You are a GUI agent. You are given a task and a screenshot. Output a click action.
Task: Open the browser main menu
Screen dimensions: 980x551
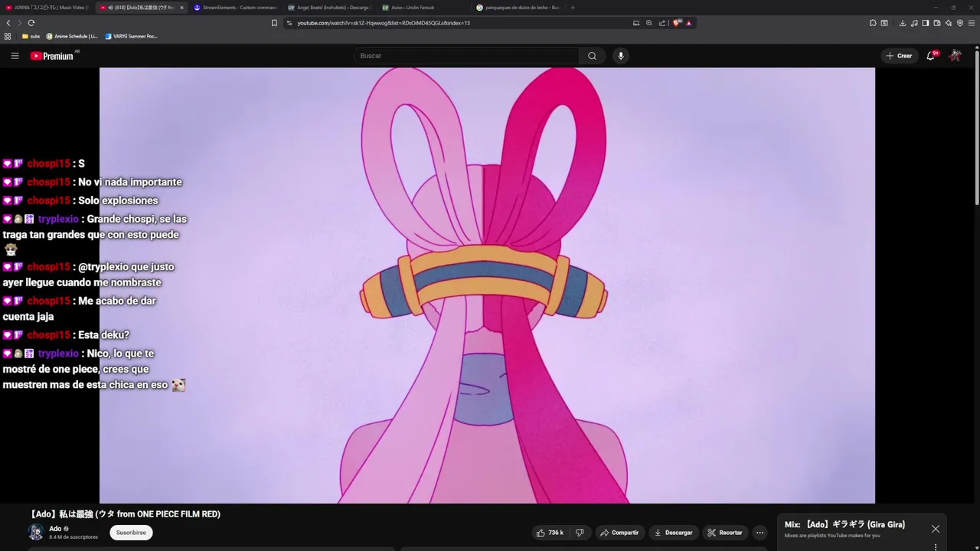pos(972,23)
